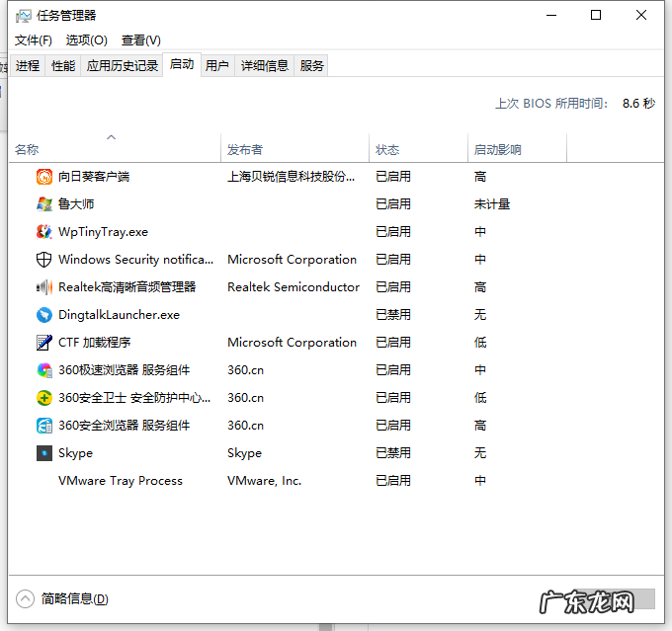Screen dimensions: 672x631
Task: Select the Realtek高清晰音频管理器 row name
Action: coord(127,287)
